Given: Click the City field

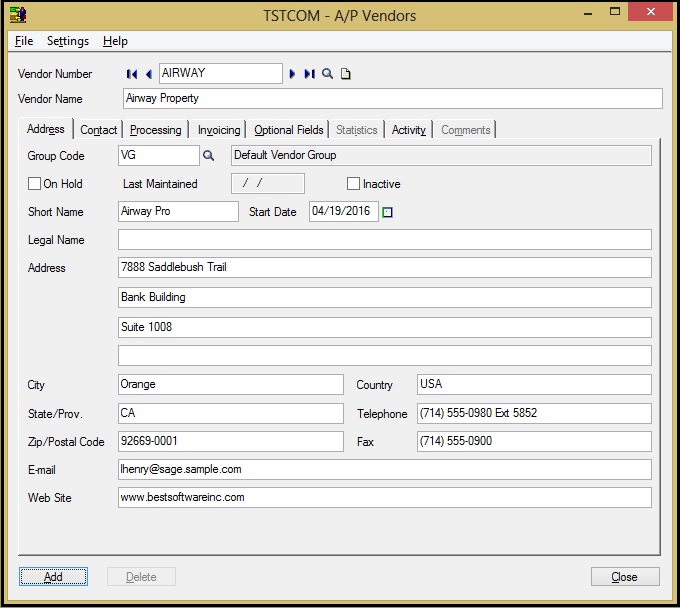Looking at the screenshot, I should click(x=231, y=385).
